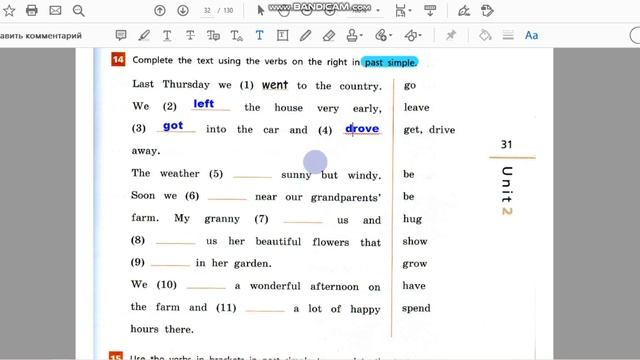Image resolution: width=640 pixels, height=360 pixels.
Task: Click the rightmost top-toolbar page icon after the pen
Action: click(x=487, y=11)
